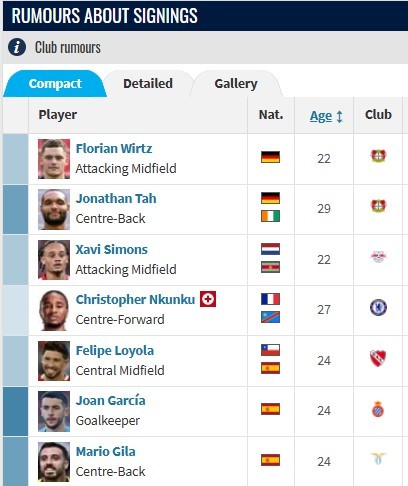
Task: Click the blue probability bar beside Joan García
Action: point(16,411)
